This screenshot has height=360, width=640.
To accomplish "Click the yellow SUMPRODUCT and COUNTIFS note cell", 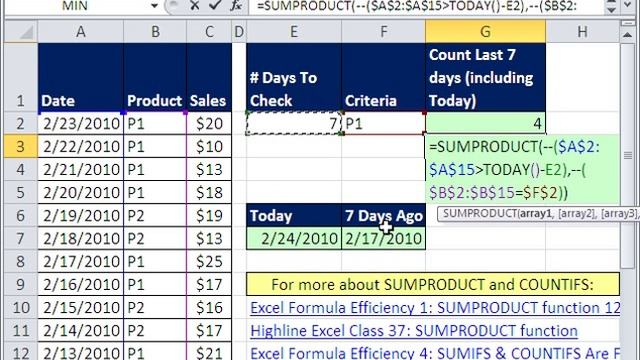I will coord(433,284).
